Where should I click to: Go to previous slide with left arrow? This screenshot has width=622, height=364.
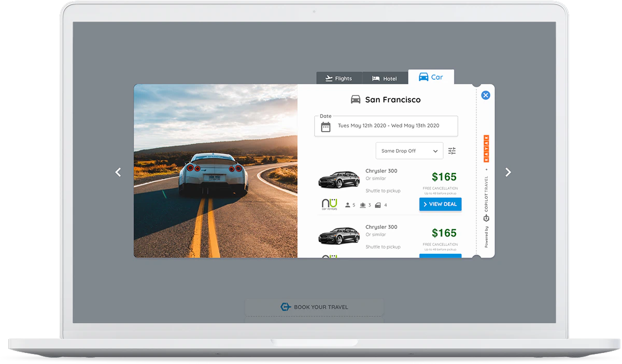[118, 172]
